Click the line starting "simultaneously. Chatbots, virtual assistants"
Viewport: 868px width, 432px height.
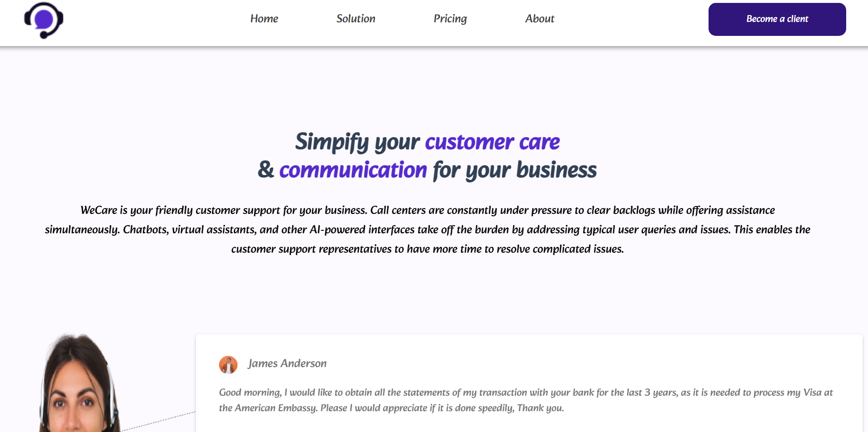pos(427,229)
